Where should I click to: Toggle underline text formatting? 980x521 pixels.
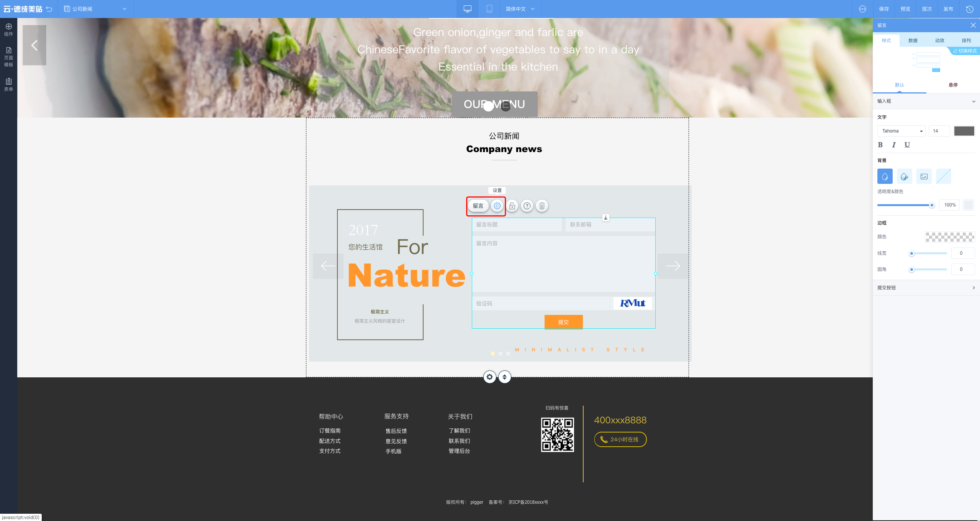coord(907,145)
